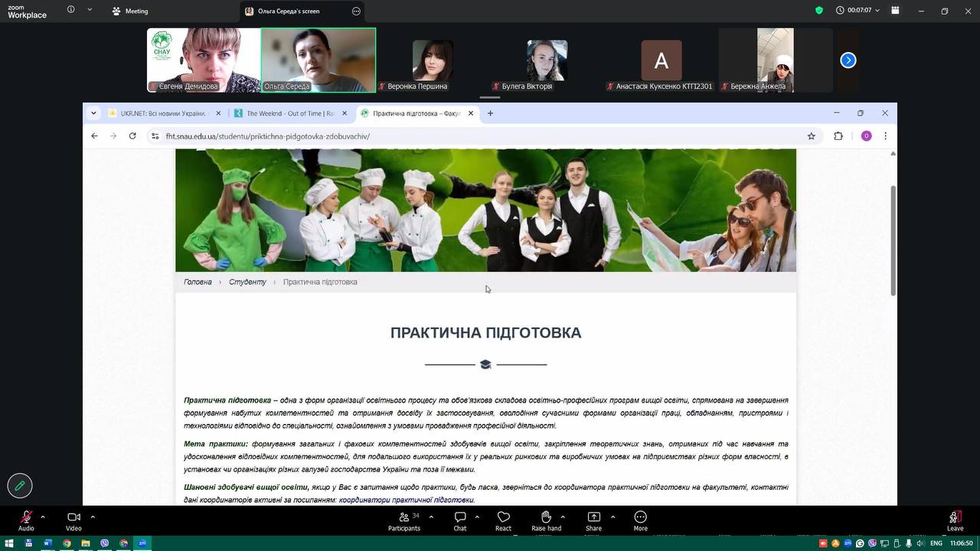Screen dimensions: 980x551
Task: Open the More options menu
Action: coord(640,518)
